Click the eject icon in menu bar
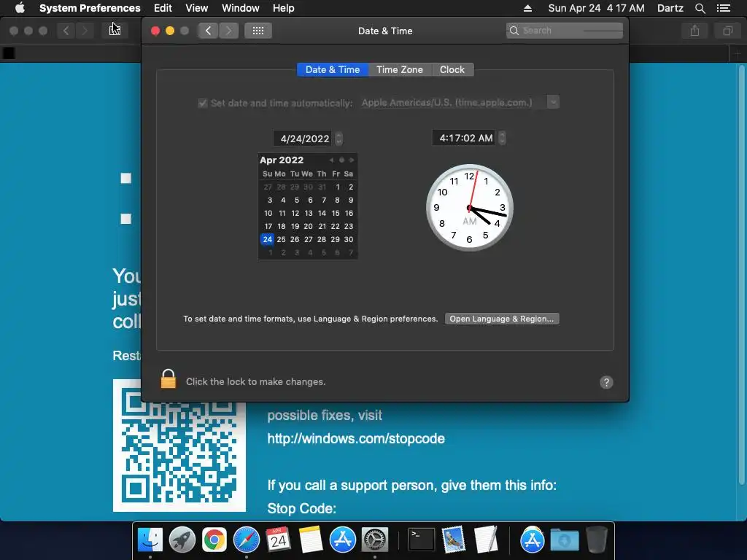Screen dimensions: 747x560 point(527,8)
